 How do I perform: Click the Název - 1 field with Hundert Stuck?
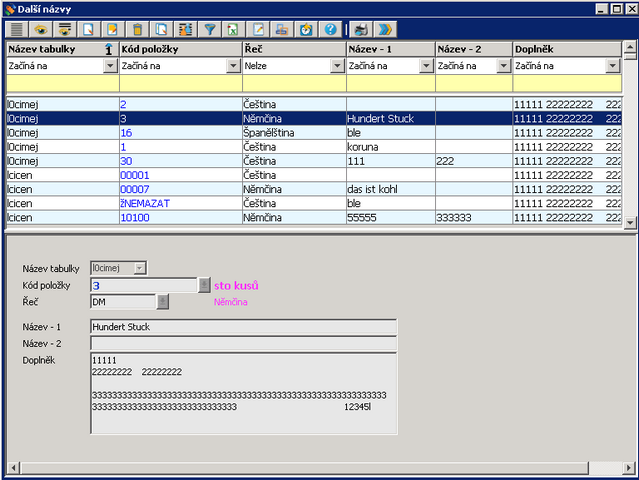coord(242,326)
